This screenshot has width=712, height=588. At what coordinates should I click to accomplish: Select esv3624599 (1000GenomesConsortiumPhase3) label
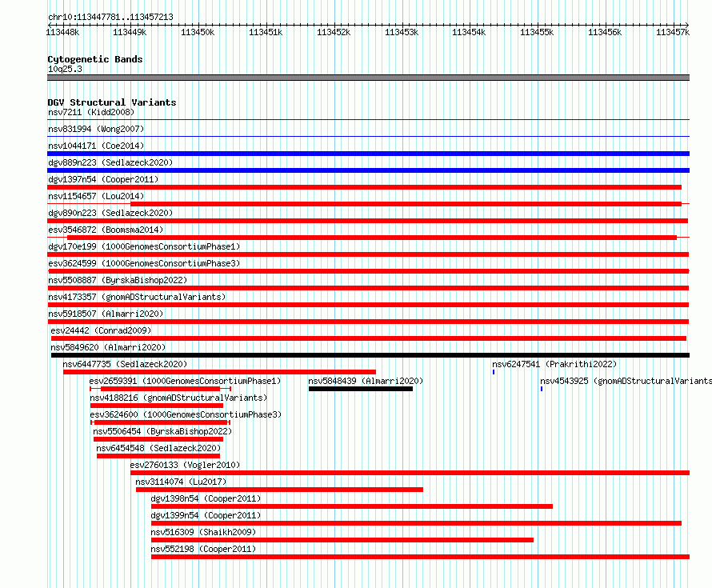[x=144, y=263]
